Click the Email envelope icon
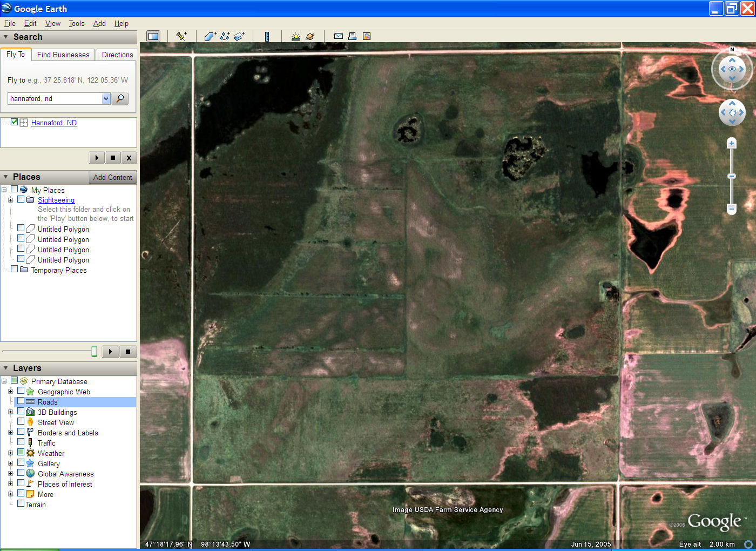 (x=339, y=36)
